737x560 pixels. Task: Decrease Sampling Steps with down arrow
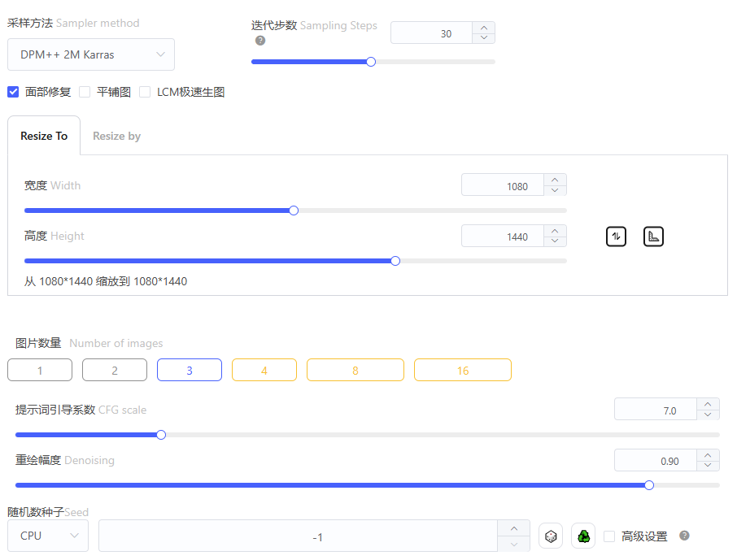pos(484,37)
